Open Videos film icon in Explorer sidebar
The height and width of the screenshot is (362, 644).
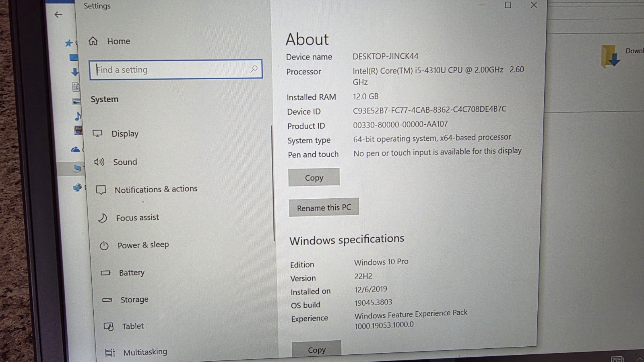(78, 130)
